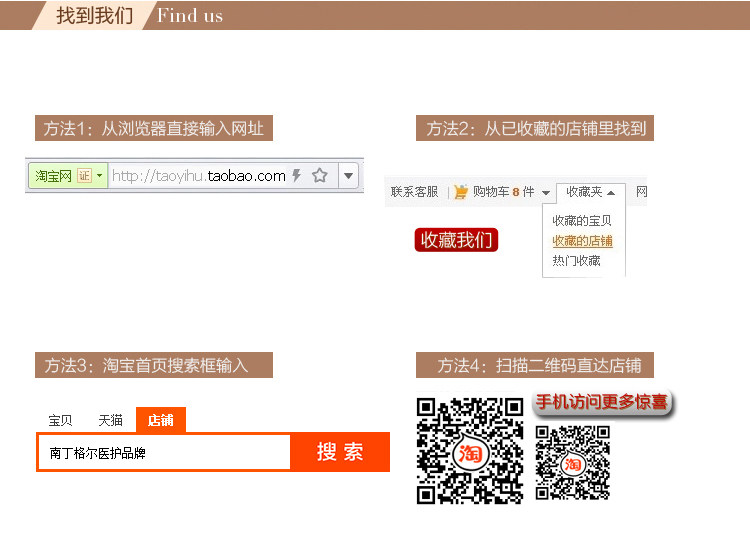Click the URL field taoyihu.taobao.com
The width and height of the screenshot is (750, 546).
pos(199,175)
